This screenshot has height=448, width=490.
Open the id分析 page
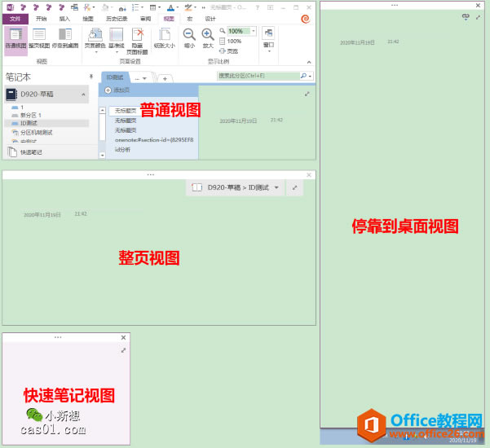click(122, 150)
